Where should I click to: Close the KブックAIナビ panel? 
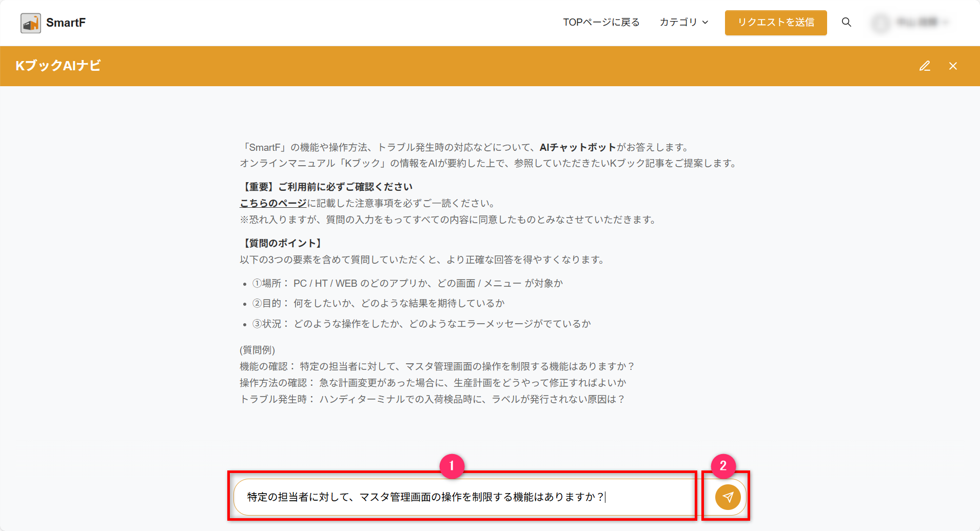tap(953, 66)
